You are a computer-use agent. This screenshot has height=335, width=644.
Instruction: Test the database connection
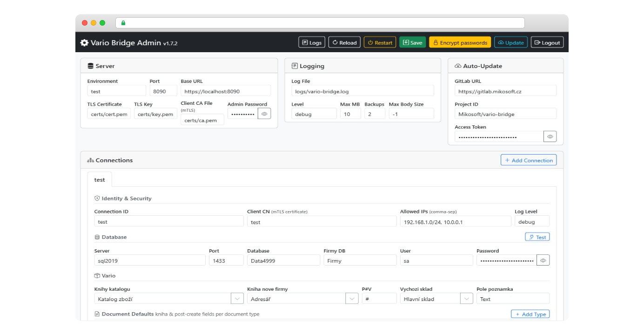pos(537,237)
